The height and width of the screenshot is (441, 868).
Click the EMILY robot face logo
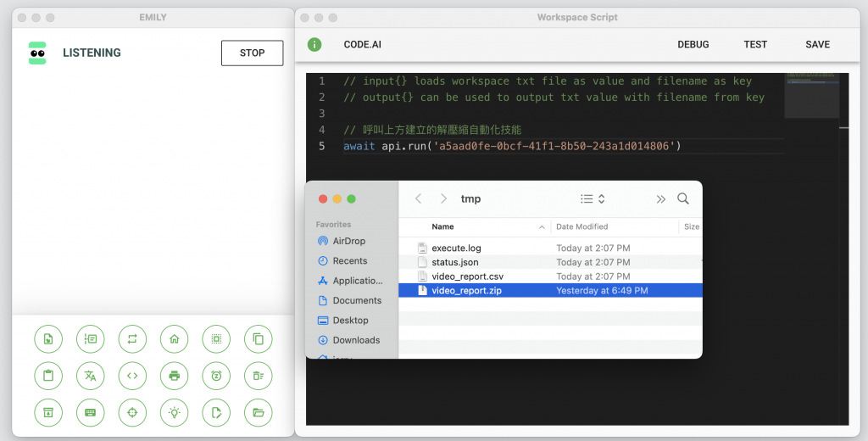[37, 53]
